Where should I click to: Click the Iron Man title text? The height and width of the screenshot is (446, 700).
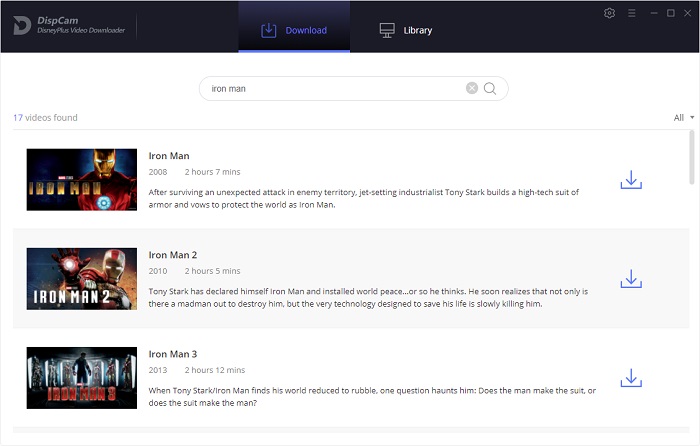point(169,156)
